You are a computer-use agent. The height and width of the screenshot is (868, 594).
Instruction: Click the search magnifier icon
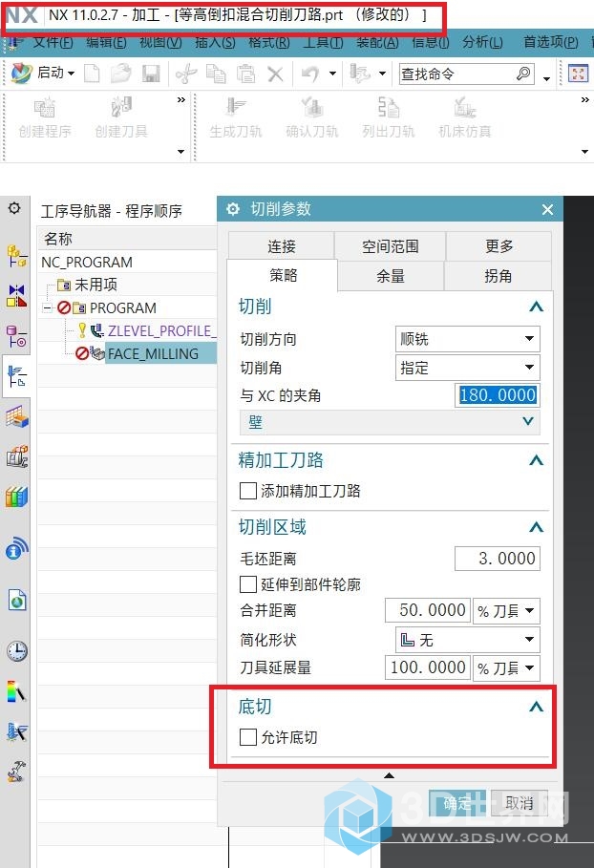pyautogui.click(x=523, y=74)
